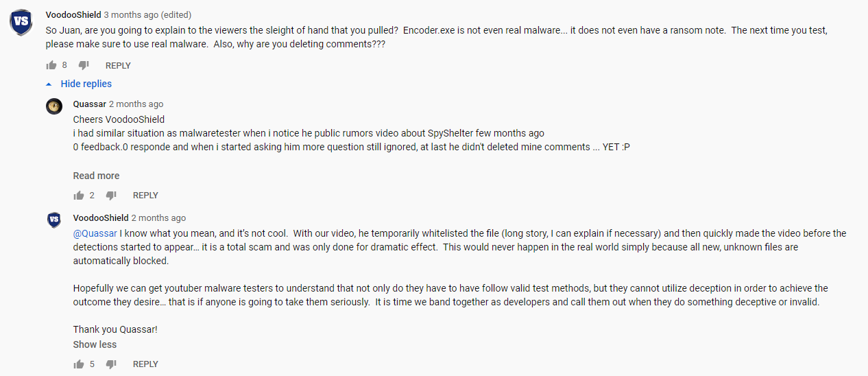This screenshot has height=376, width=868.
Task: Open the @Quassar mention link
Action: (x=95, y=233)
